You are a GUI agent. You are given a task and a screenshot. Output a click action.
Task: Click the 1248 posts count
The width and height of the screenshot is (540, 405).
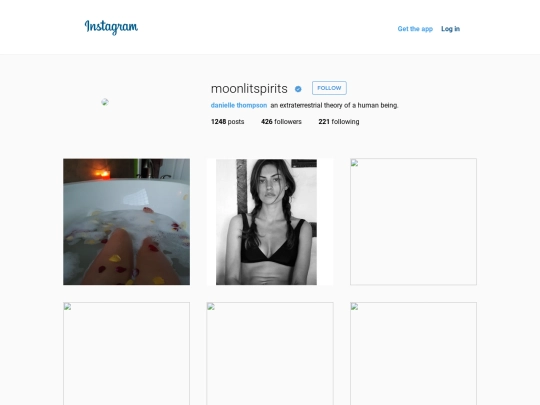pos(227,122)
